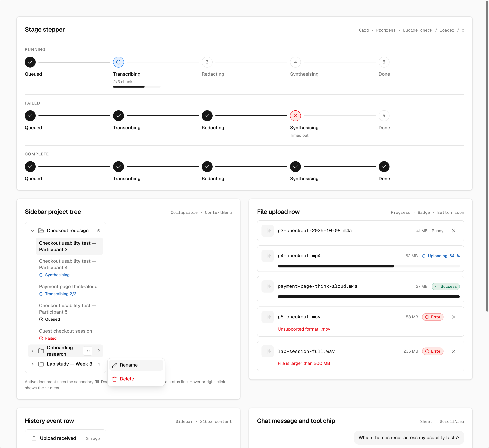Image resolution: width=489 pixels, height=448 pixels.
Task: Click the Done checkmark circle in Complete stepper
Action: tap(384, 166)
